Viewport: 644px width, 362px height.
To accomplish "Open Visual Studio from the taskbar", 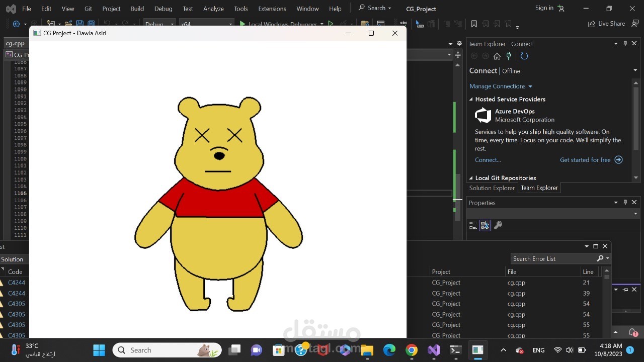I will coord(434,350).
